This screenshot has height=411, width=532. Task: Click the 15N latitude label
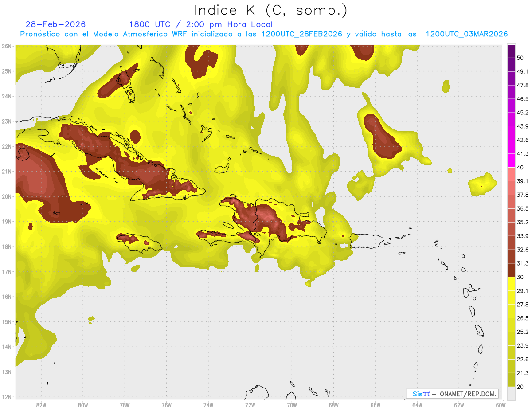tap(6, 322)
